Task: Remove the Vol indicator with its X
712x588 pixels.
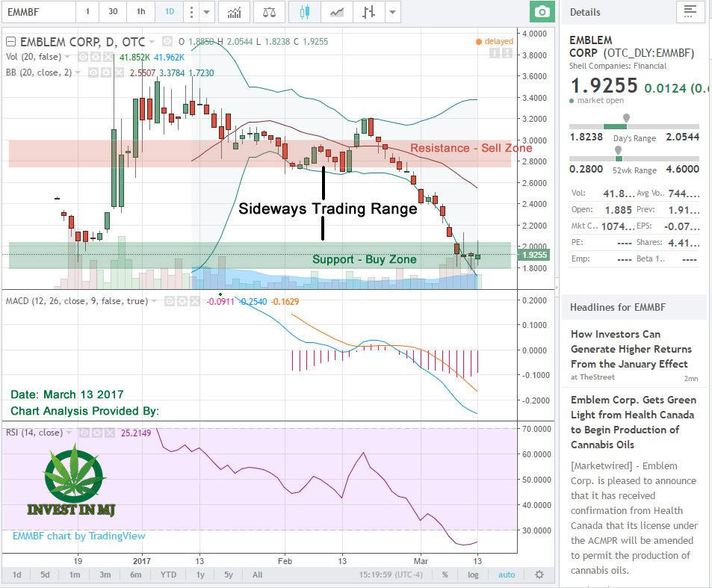Action: click(x=108, y=58)
